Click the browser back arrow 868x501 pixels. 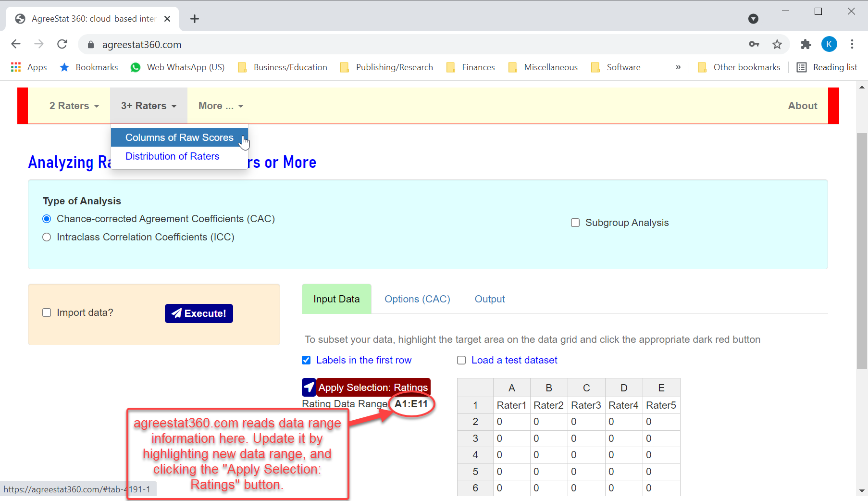[16, 44]
